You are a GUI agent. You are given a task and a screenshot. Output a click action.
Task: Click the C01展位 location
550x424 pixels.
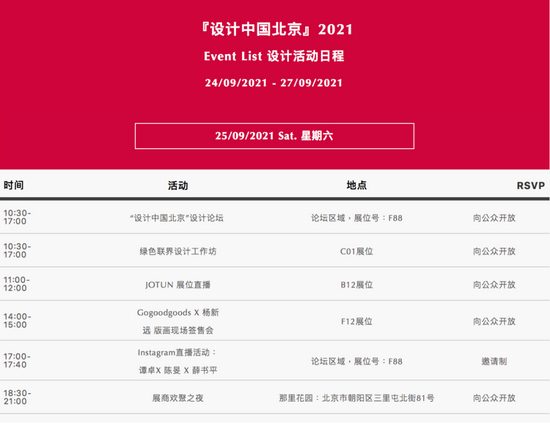(x=356, y=251)
